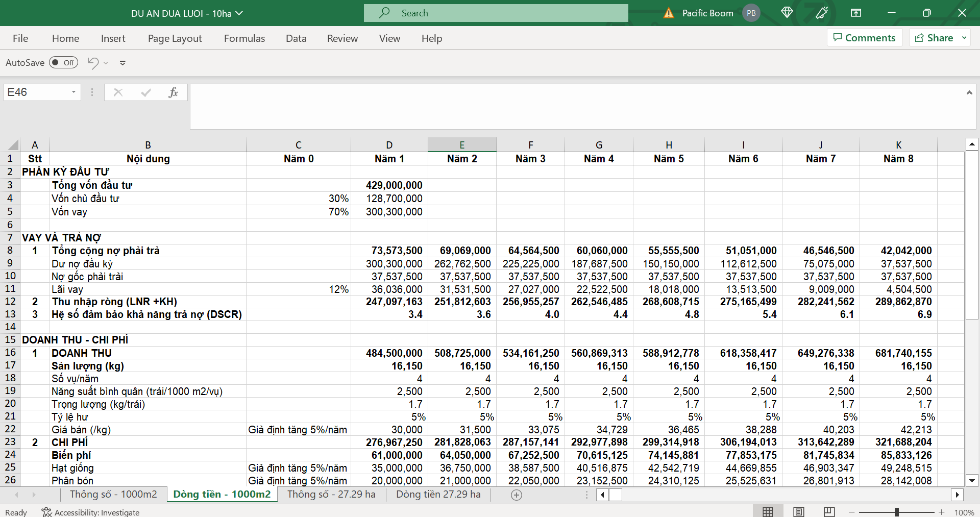The image size is (980, 517).
Task: Open the Microsoft Rewards diamond icon
Action: (x=787, y=13)
